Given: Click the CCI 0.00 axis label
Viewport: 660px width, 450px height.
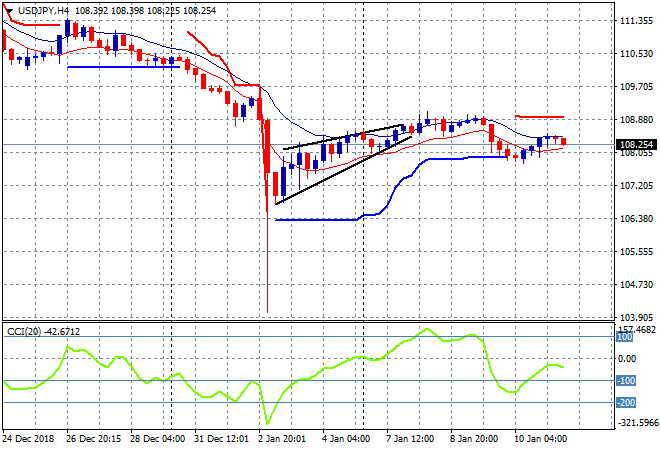Looking at the screenshot, I should click(x=627, y=359).
